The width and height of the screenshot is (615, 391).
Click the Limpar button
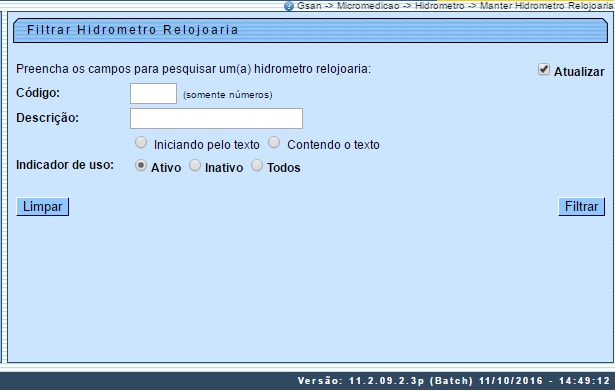[42, 207]
